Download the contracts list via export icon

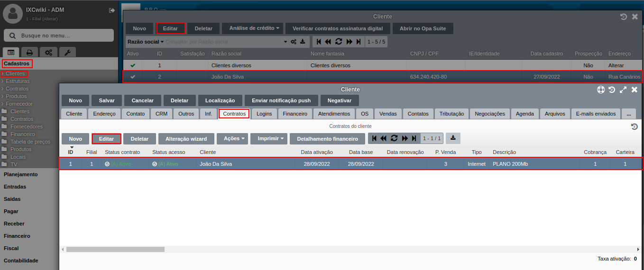click(x=453, y=138)
